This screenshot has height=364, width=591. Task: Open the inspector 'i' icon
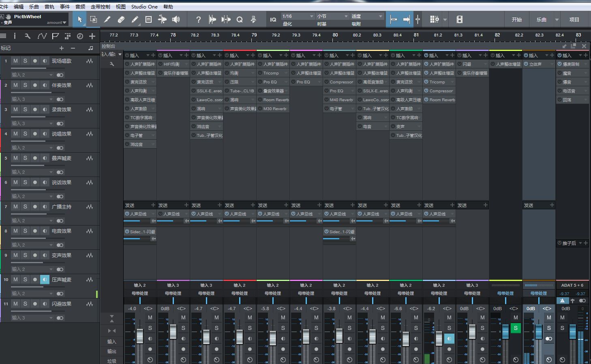click(x=15, y=36)
